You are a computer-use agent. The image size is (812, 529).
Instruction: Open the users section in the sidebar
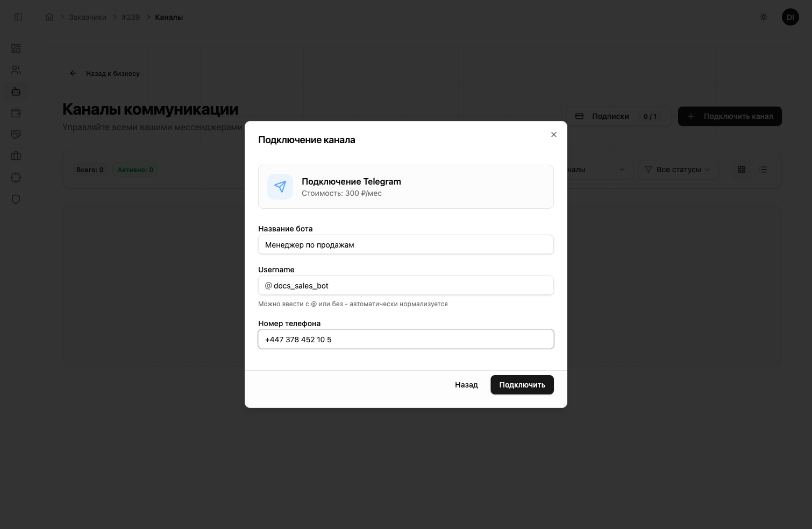[x=16, y=70]
